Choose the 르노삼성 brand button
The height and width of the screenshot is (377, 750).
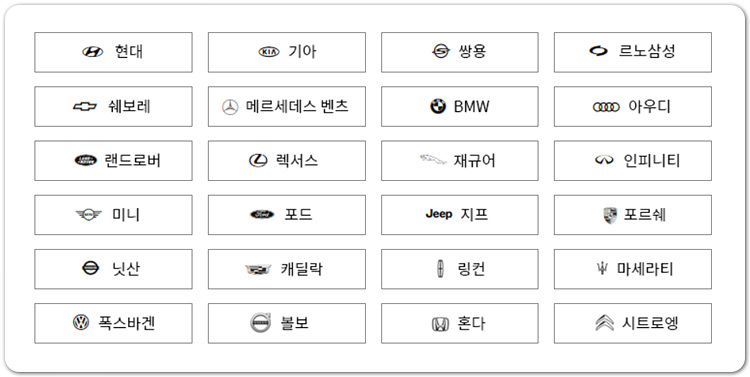click(633, 52)
